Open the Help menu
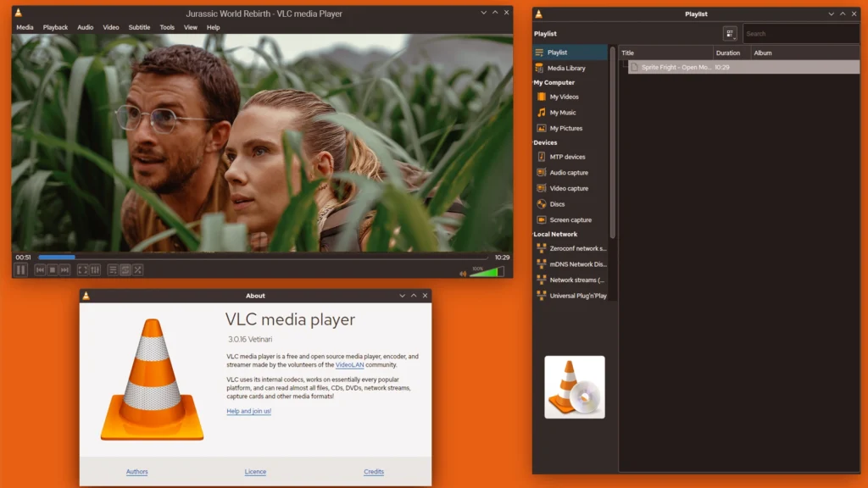 pyautogui.click(x=213, y=27)
